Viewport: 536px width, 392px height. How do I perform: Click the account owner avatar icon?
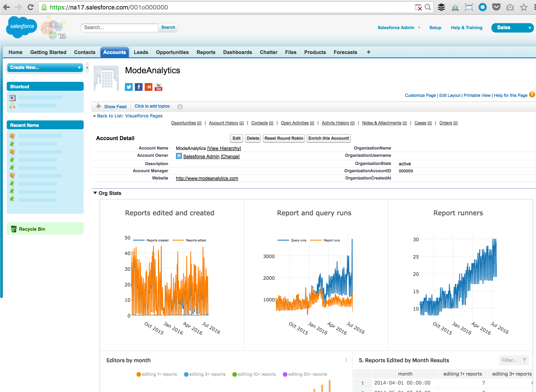click(179, 156)
